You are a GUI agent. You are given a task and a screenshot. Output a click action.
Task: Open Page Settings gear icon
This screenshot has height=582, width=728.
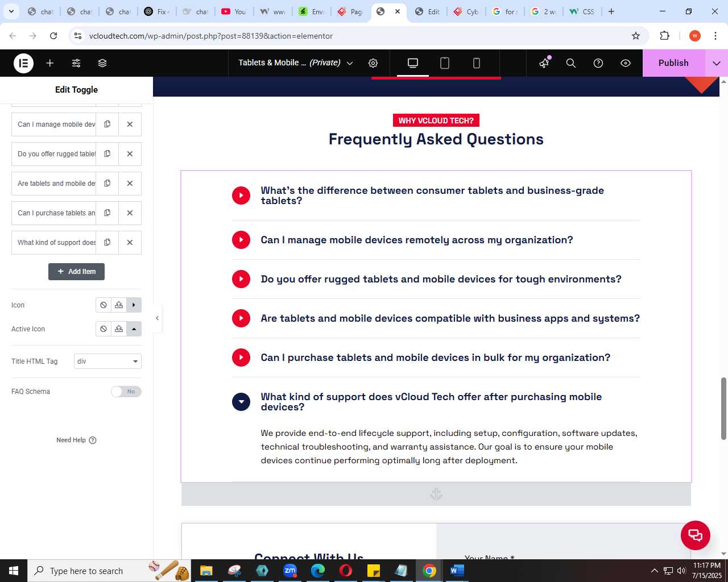pos(373,63)
